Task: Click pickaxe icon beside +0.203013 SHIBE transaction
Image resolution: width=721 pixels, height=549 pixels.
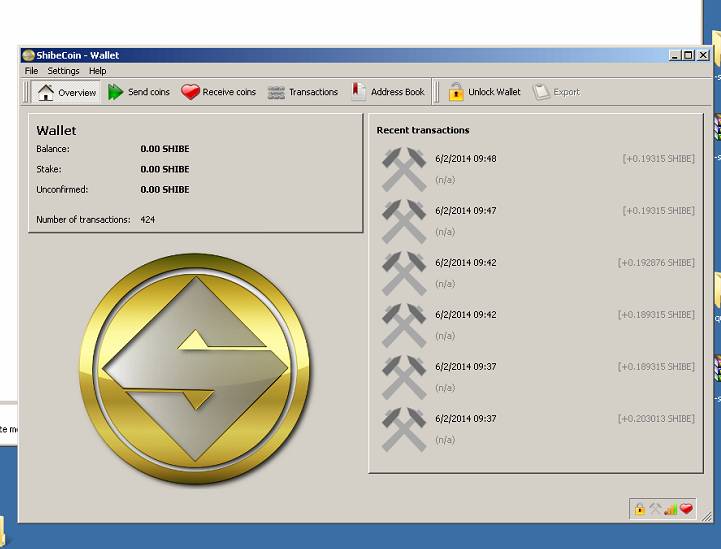Action: 404,429
